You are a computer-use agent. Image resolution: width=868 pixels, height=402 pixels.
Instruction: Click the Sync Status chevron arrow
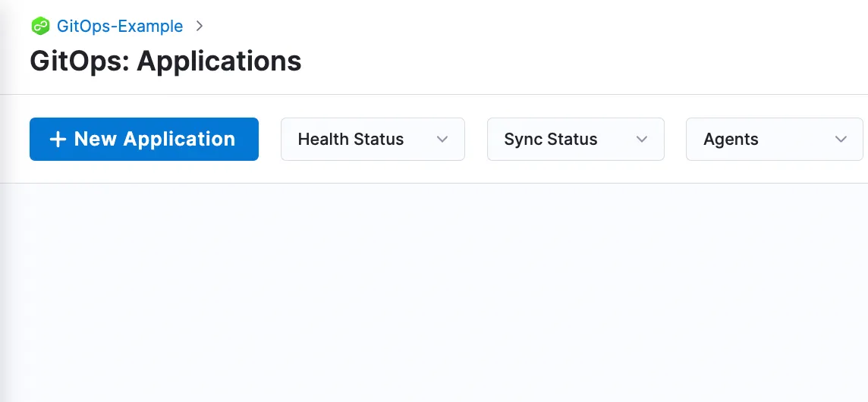642,139
